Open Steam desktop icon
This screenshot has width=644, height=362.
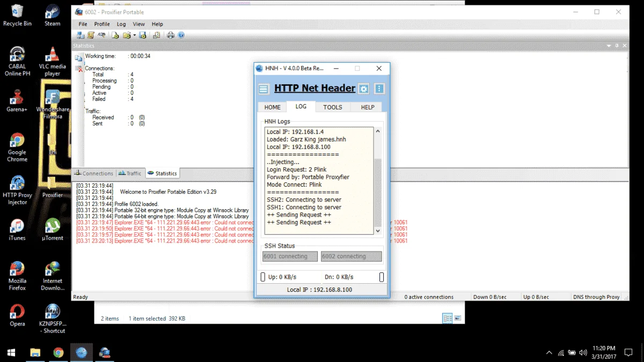click(x=53, y=15)
